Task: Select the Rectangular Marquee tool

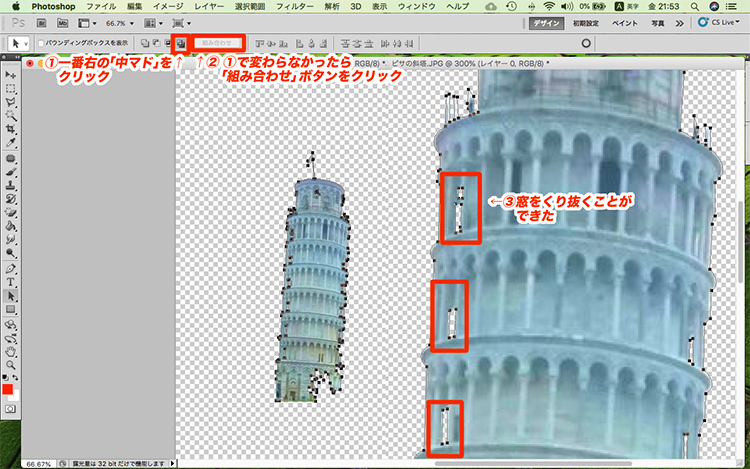Action: tap(10, 89)
